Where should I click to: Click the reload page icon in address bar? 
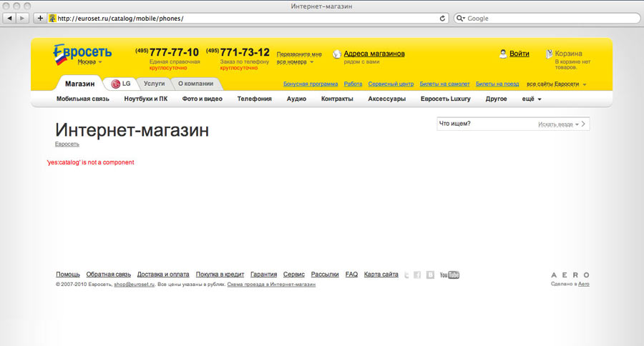[x=442, y=19]
